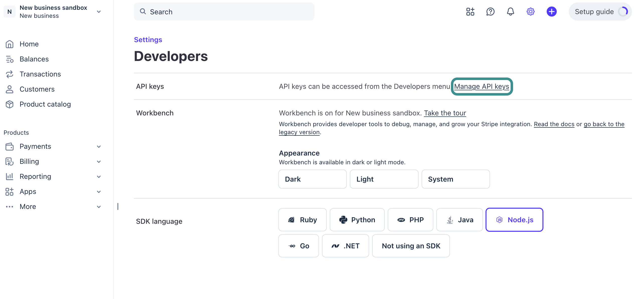Click the setup guide progress ring
Viewport: 644px width, 299px height.
click(x=623, y=12)
